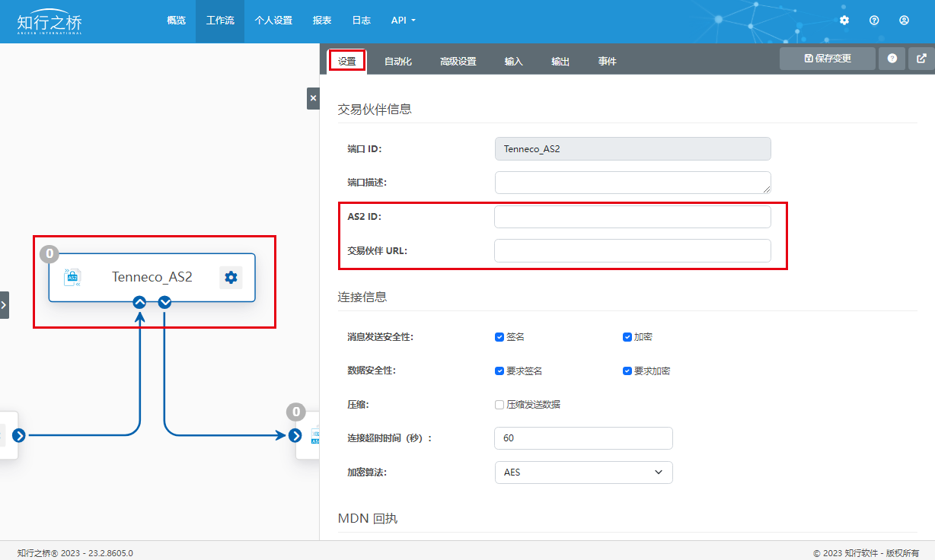Viewport: 935px width, 560px height.
Task: Uncheck the 签名 checkbox
Action: click(499, 337)
